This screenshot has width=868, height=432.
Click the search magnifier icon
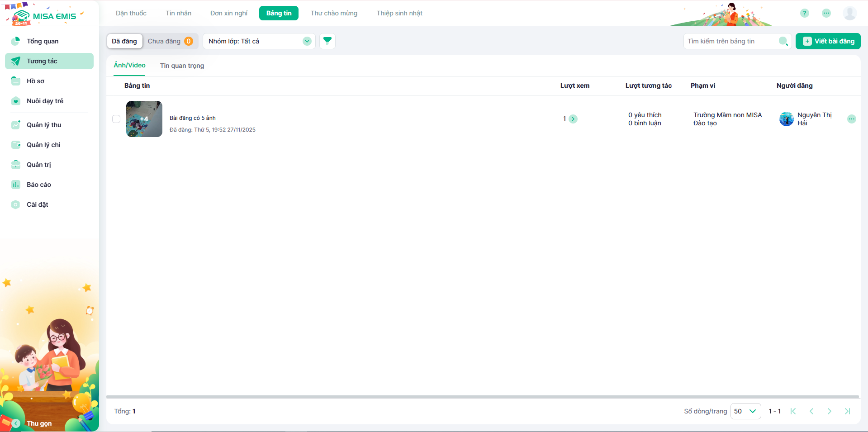(x=783, y=41)
